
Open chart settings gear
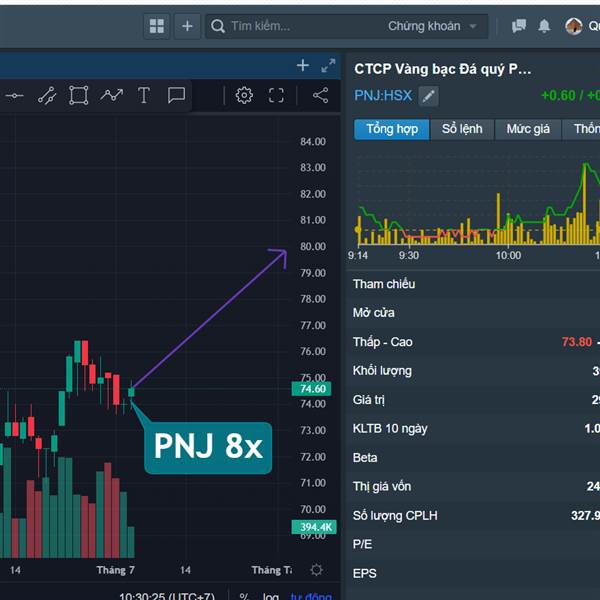(244, 95)
